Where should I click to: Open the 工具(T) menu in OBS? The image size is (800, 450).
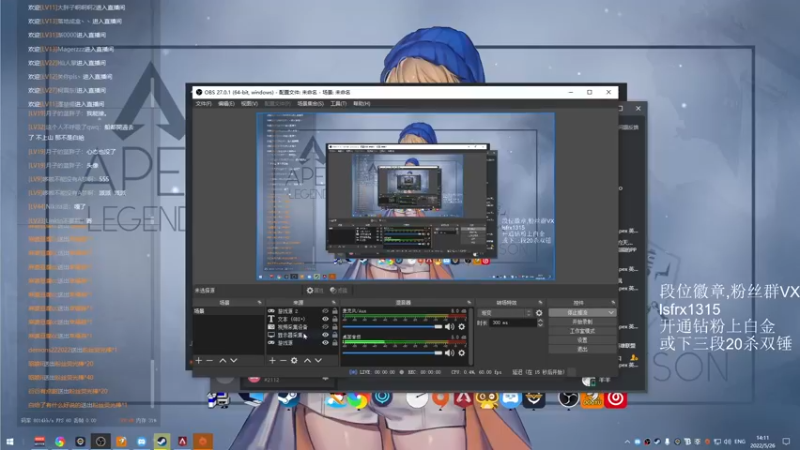point(338,104)
